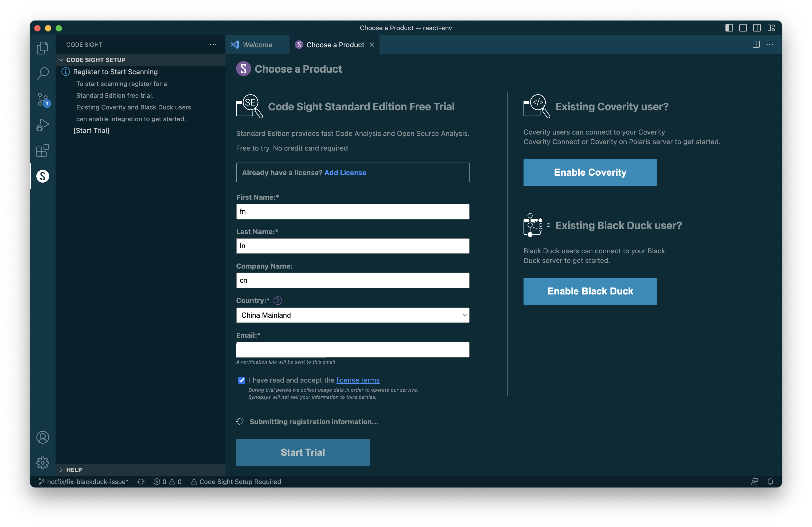This screenshot has height=527, width=812.
Task: Click [Start Trial] in the sidebar
Action: (91, 130)
